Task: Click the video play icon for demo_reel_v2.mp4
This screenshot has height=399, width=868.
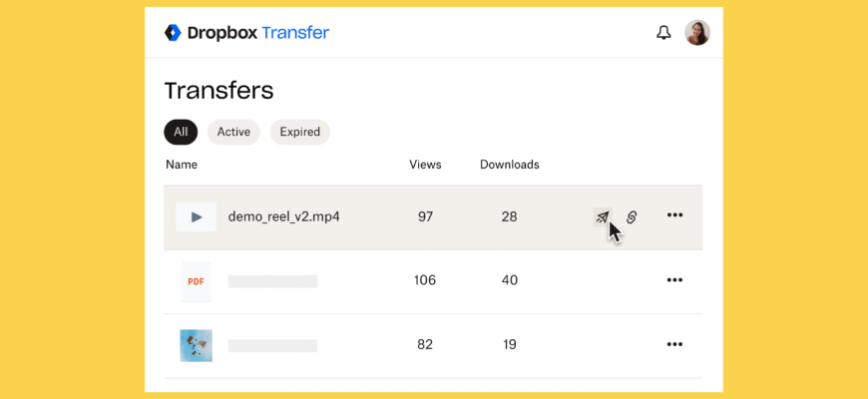Action: pyautogui.click(x=197, y=216)
